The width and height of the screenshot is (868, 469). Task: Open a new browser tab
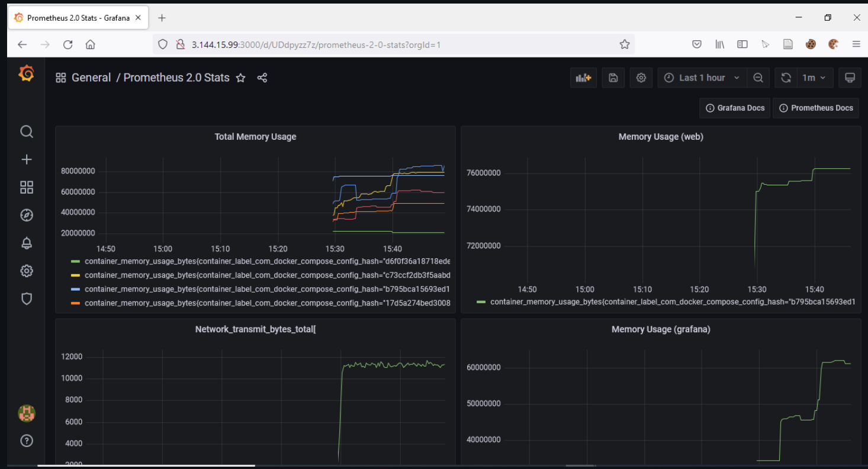pyautogui.click(x=162, y=18)
